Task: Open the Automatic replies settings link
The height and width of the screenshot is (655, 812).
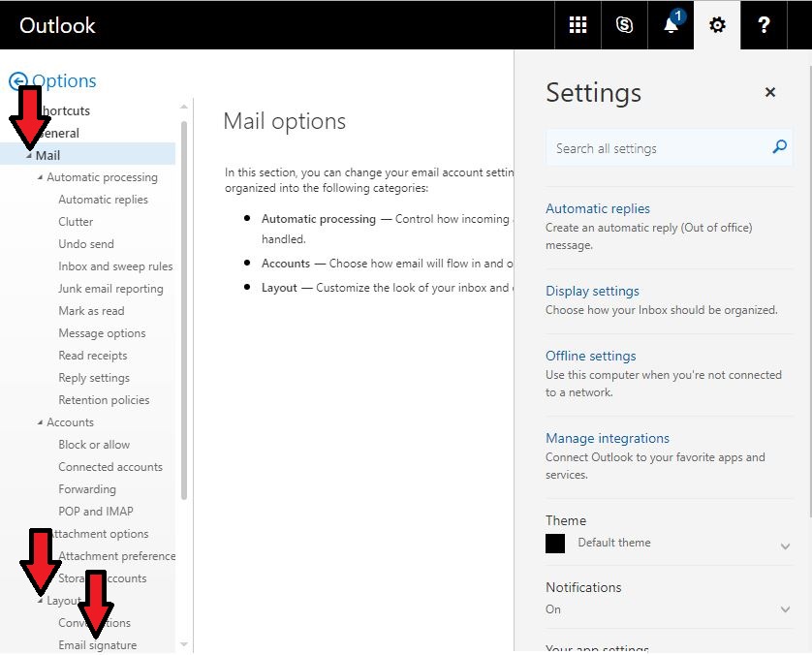Action: point(598,208)
